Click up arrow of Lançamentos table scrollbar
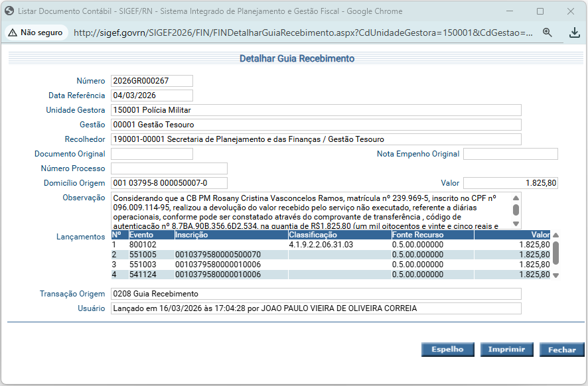 coord(556,235)
